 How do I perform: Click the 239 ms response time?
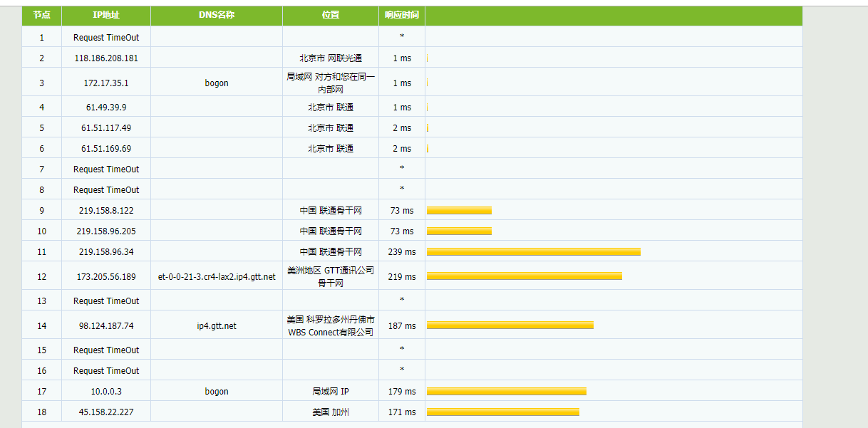coord(402,252)
